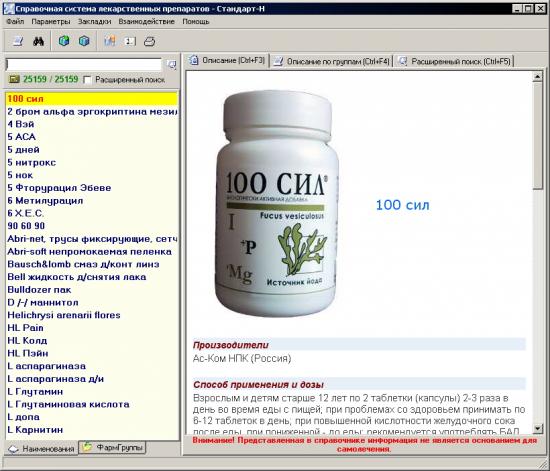Screen dimensions: 550x471
Task: Select '4 Вэй' in the list
Action: pos(92,124)
